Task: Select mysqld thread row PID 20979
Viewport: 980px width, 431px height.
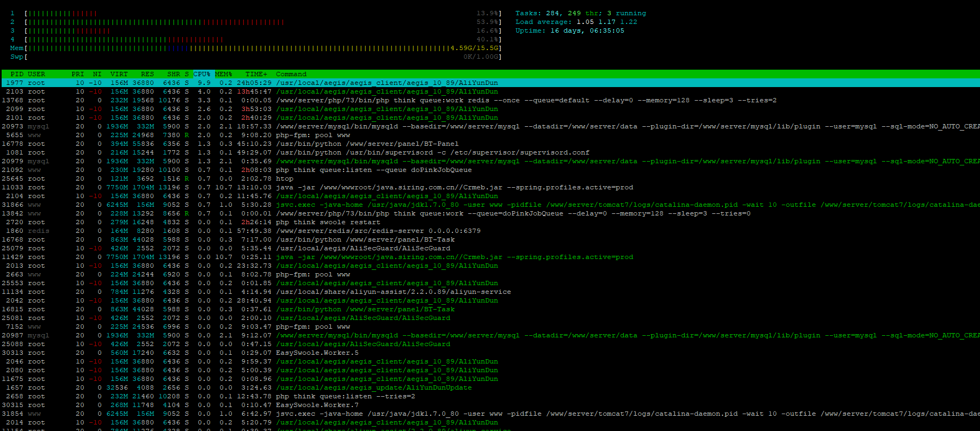Action: pos(490,161)
